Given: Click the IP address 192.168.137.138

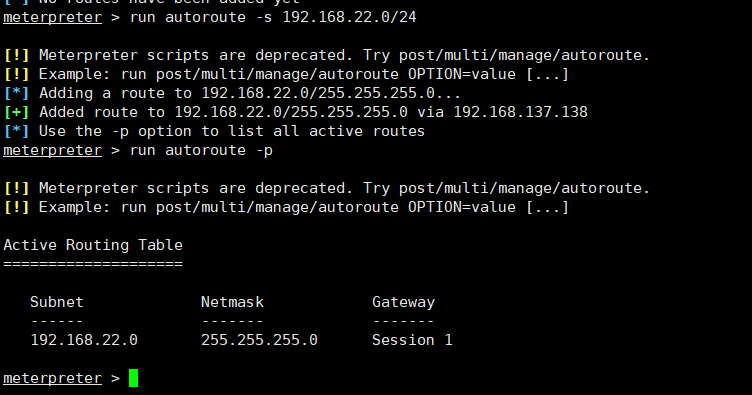Looking at the screenshot, I should (520, 112).
